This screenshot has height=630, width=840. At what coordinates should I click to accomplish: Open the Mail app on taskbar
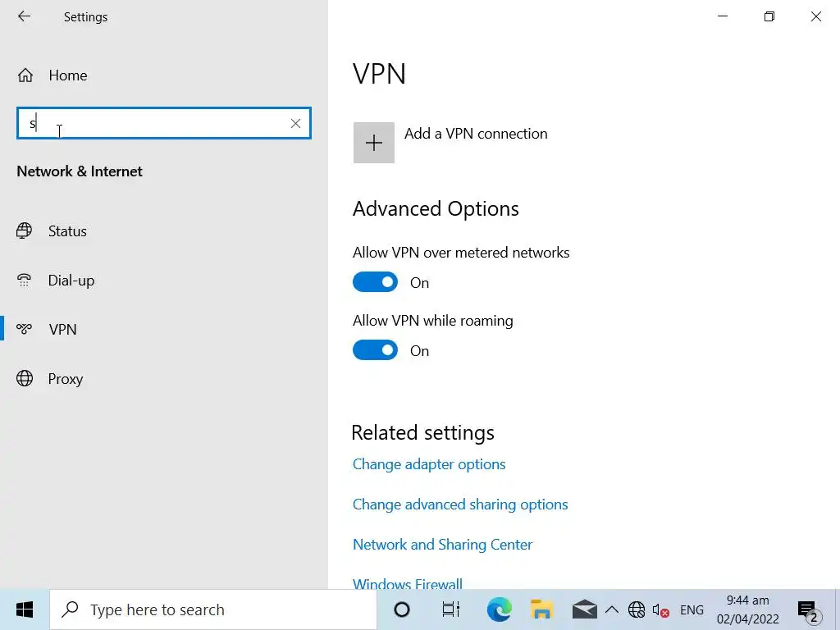pyautogui.click(x=584, y=609)
